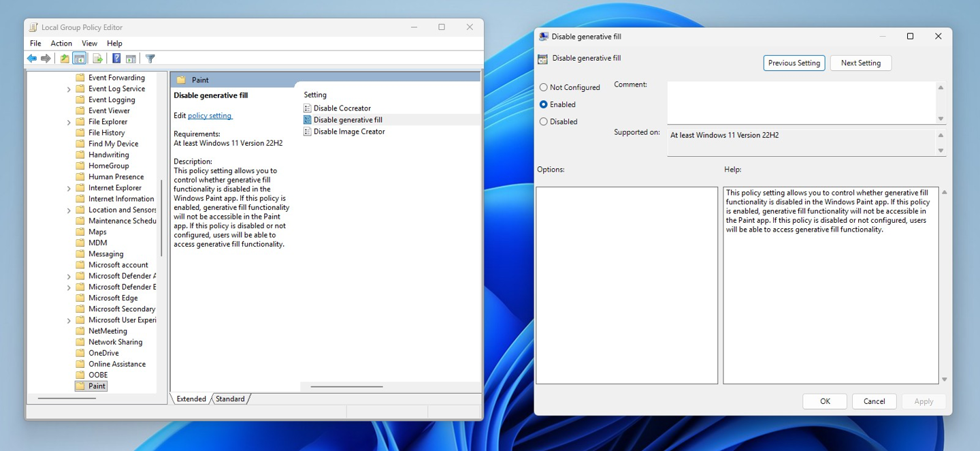The height and width of the screenshot is (451, 980).
Task: Switch to the Standard tab
Action: coord(230,399)
